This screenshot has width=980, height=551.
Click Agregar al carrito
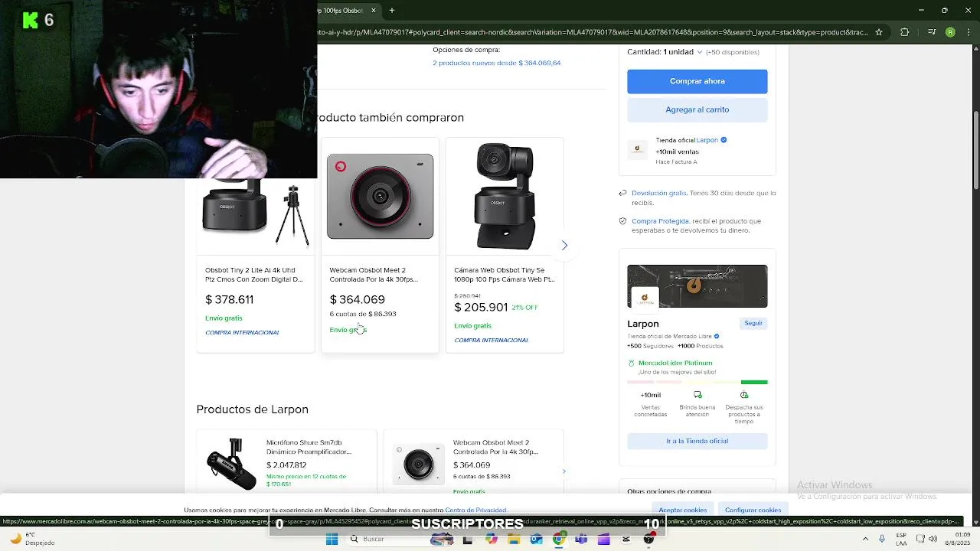coord(697,109)
